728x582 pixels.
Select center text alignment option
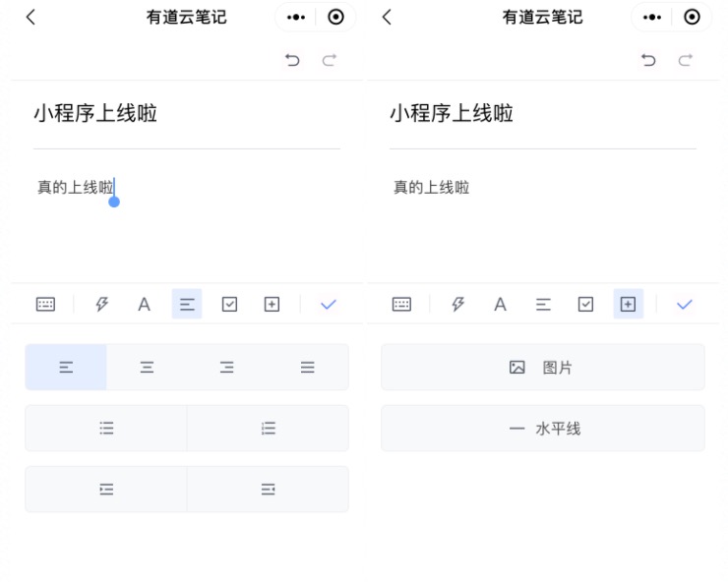147,367
